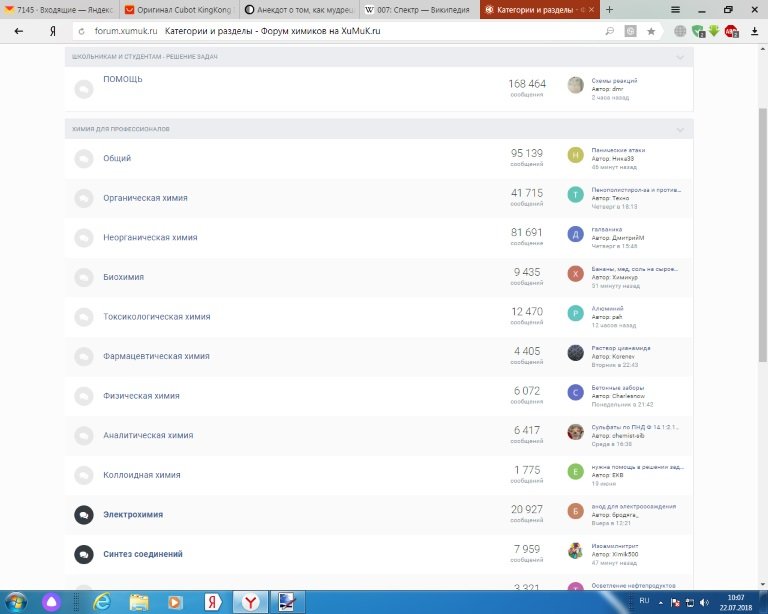Open the Панические атаки latest topic
Image resolution: width=768 pixels, height=614 pixels.
(615, 150)
